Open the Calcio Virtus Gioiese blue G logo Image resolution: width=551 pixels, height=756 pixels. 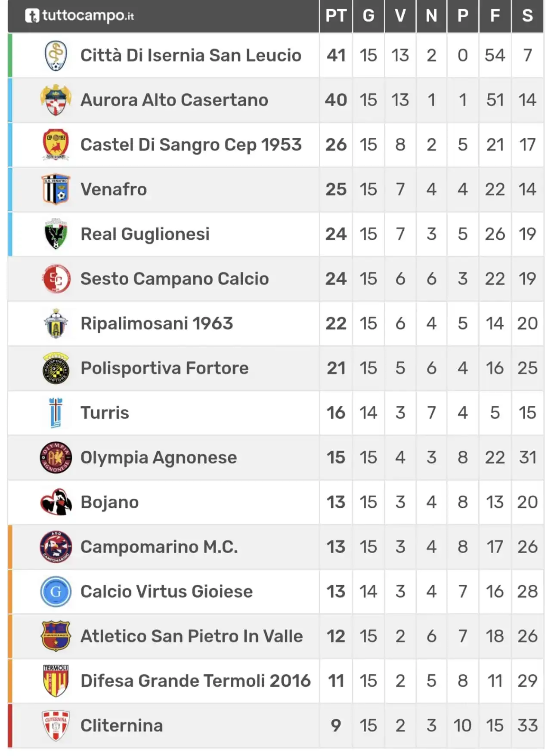[x=56, y=592]
